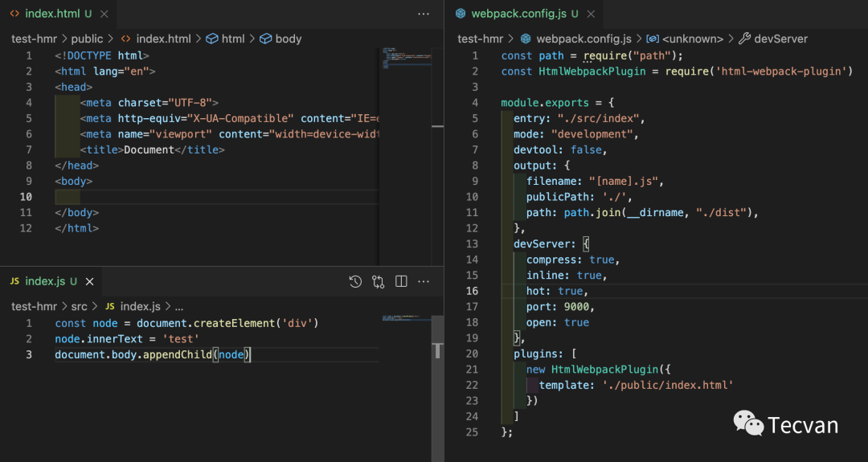The height and width of the screenshot is (462, 868).
Task: Click the JS icon in index.js tab
Action: [x=15, y=282]
